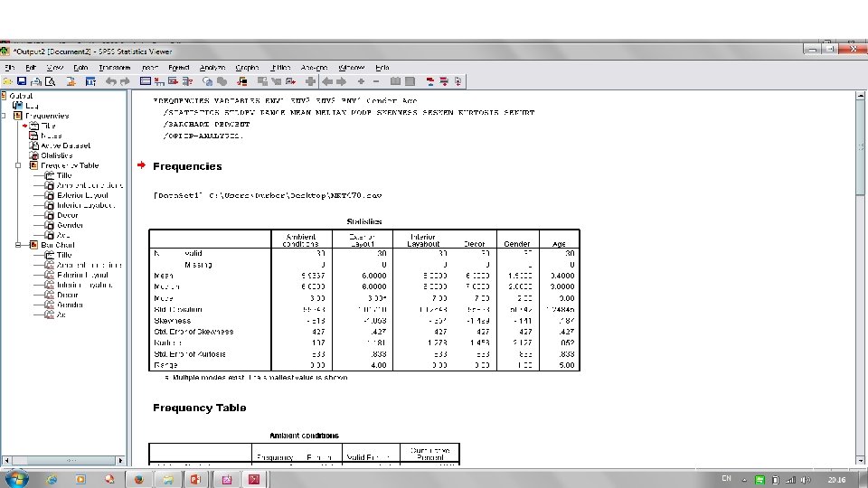868x488 pixels.
Task: Click the Print toolbar icon
Action: click(x=36, y=81)
